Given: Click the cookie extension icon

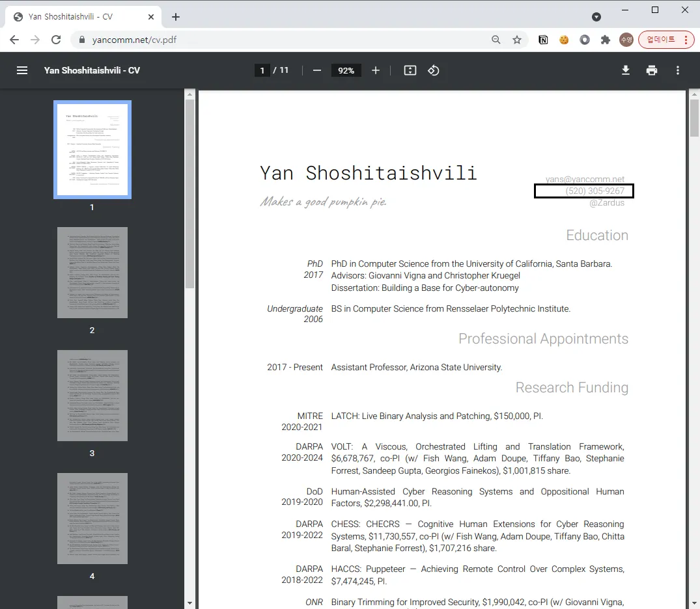Looking at the screenshot, I should (564, 40).
